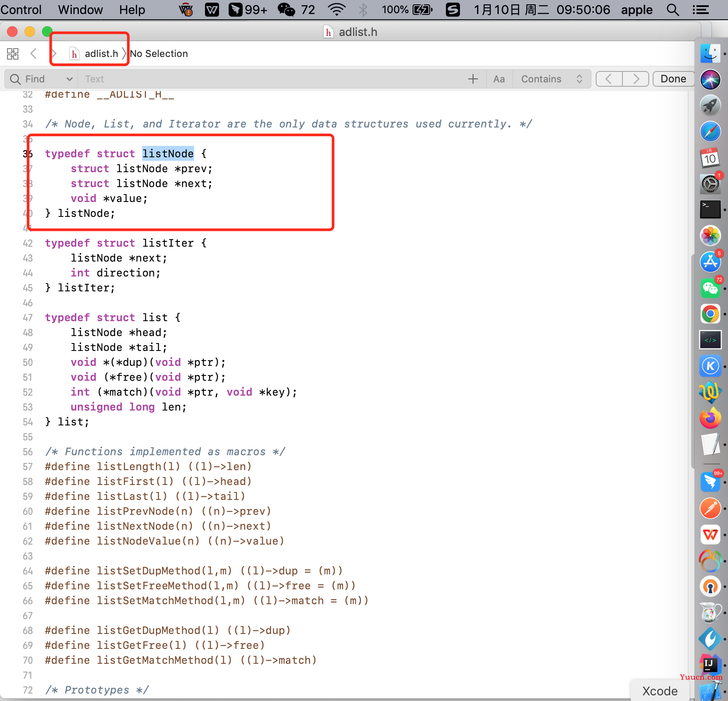Open OpenVPN Connect from the Dock
Image resolution: width=728 pixels, height=701 pixels.
[710, 587]
